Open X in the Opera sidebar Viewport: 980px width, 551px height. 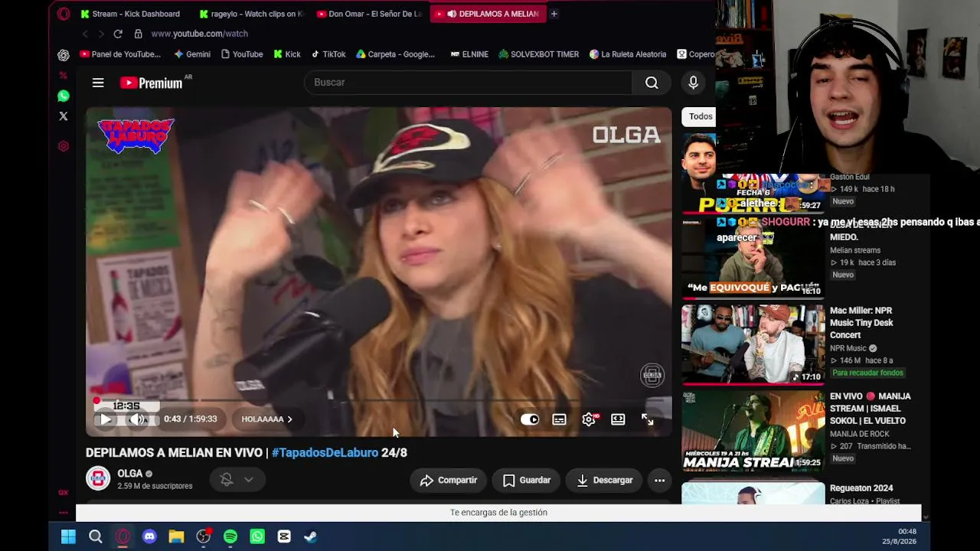[x=64, y=116]
